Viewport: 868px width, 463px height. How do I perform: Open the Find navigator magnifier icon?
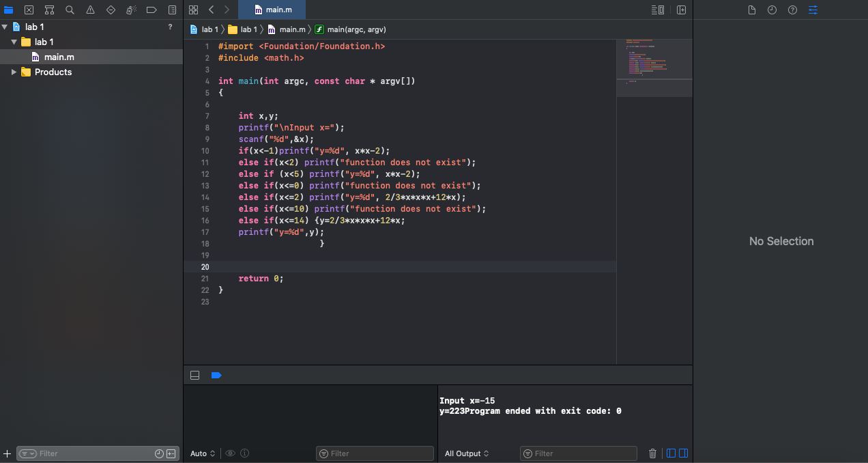pyautogui.click(x=70, y=10)
